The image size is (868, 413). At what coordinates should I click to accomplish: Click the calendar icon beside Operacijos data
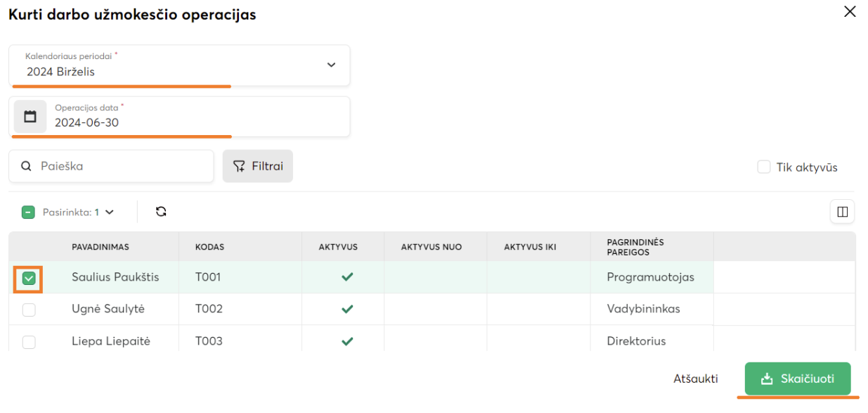click(30, 117)
